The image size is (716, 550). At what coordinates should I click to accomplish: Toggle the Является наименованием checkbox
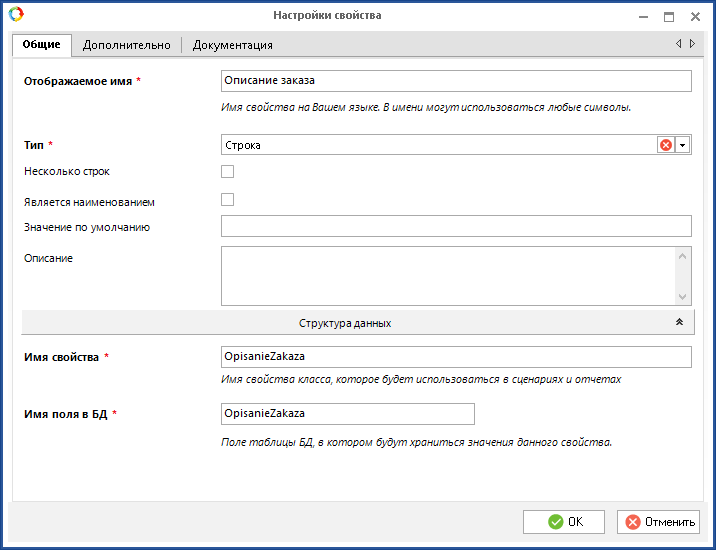click(227, 200)
